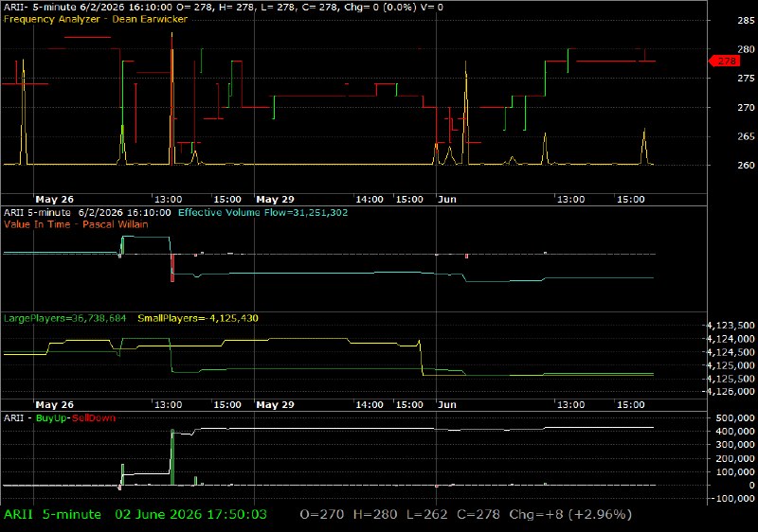
Task: Click the 'Chg=+8 (+2.96%)' status bar value
Action: coord(570,514)
